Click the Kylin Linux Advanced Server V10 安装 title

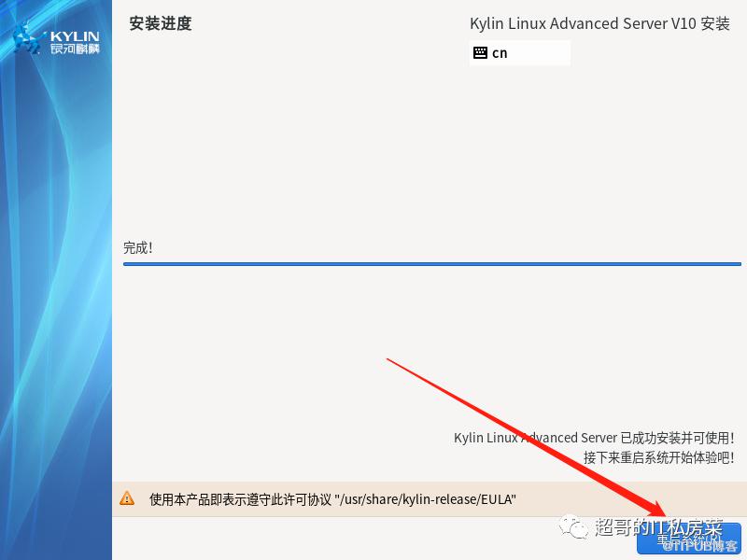[x=599, y=24]
